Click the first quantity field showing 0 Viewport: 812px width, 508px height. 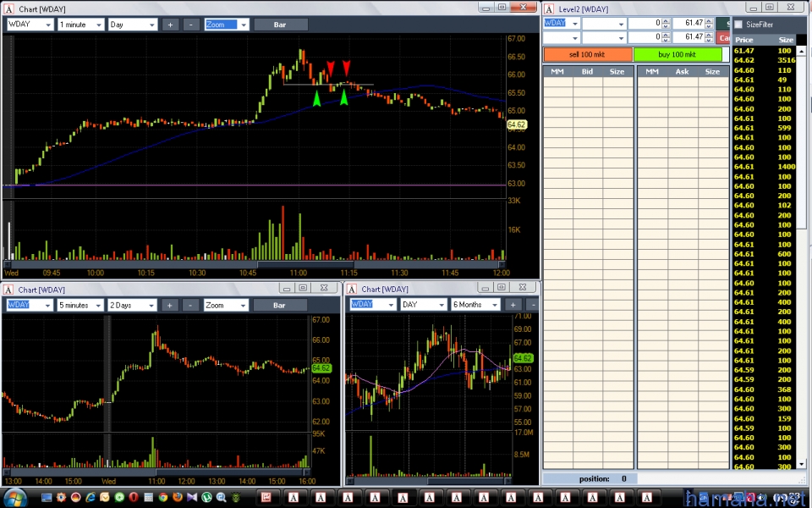tap(645, 24)
